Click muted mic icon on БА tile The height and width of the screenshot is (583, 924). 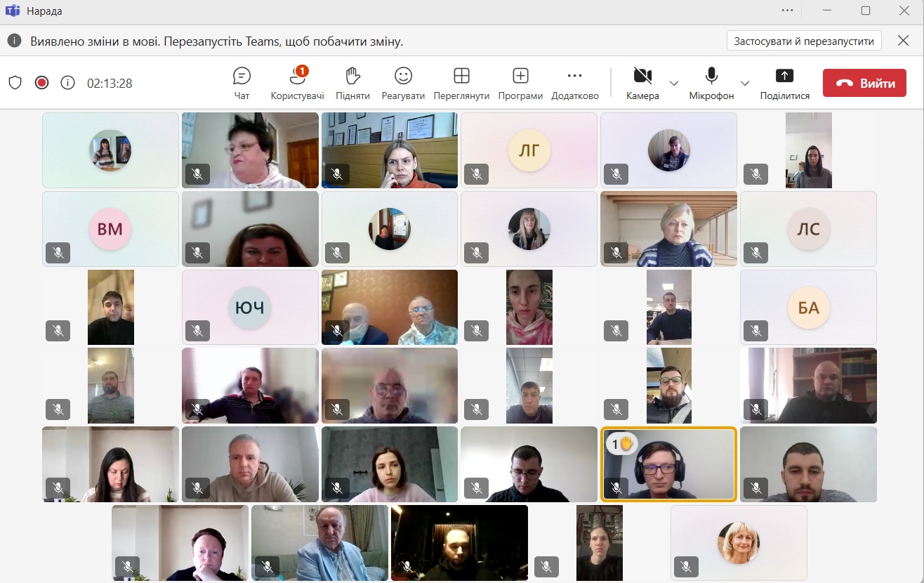[756, 331]
